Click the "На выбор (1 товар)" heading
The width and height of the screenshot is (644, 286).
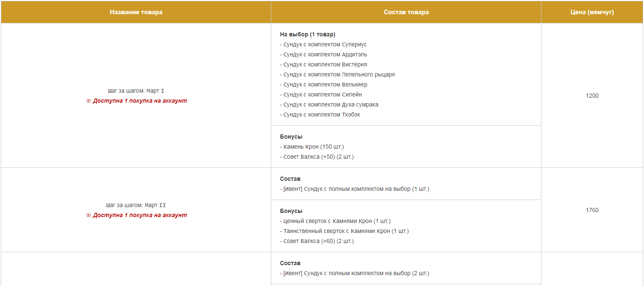coord(308,34)
